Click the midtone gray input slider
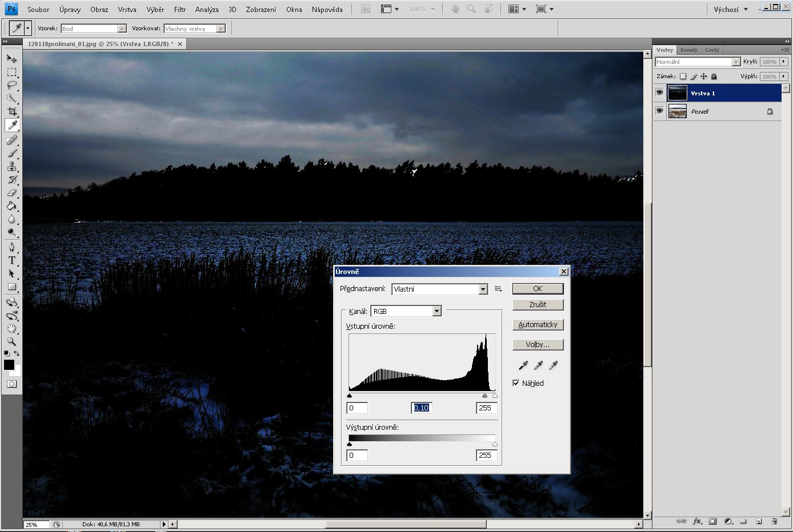This screenshot has height=532, width=793. click(485, 396)
